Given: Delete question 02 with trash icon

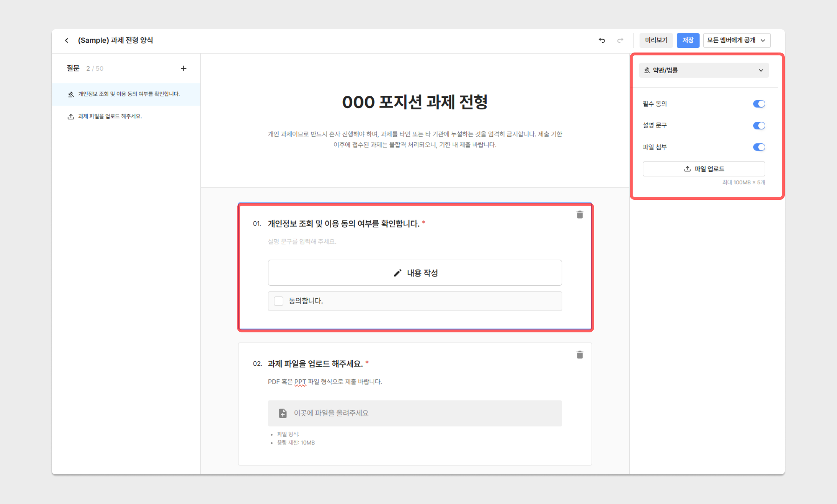Looking at the screenshot, I should 580,355.
